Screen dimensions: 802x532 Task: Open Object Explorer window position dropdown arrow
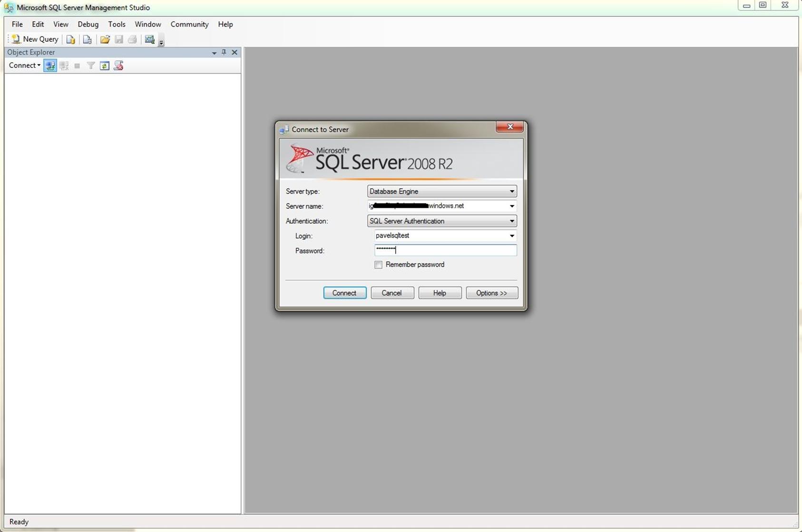pos(214,53)
